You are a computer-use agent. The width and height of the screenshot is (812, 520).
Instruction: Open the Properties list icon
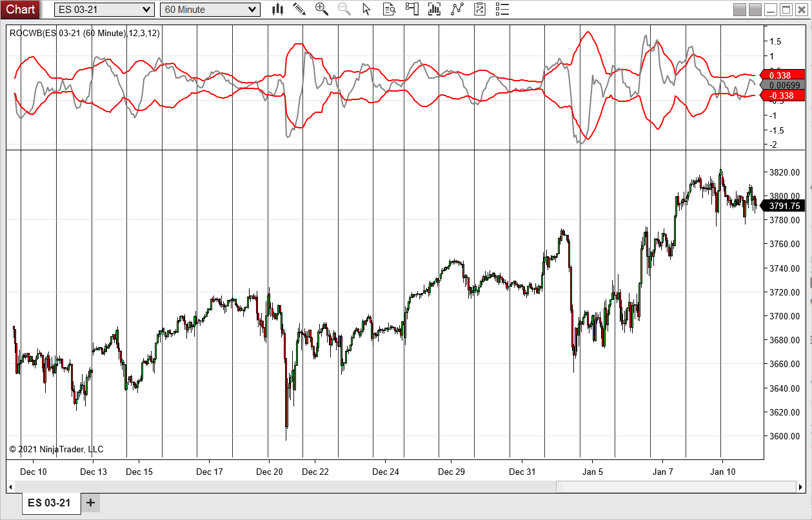click(502, 9)
